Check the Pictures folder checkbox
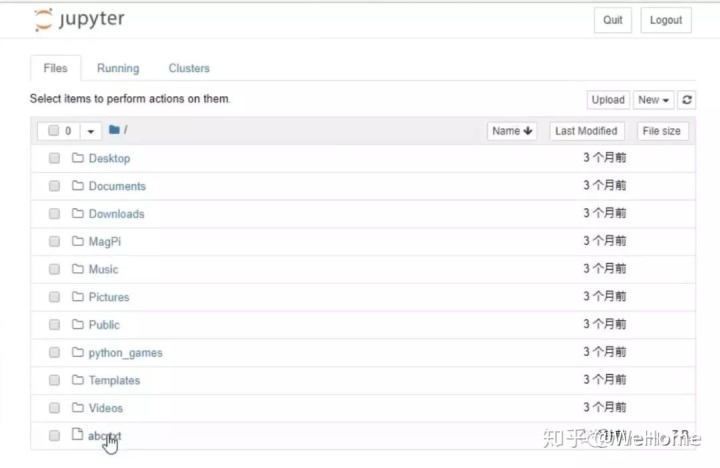 54,297
